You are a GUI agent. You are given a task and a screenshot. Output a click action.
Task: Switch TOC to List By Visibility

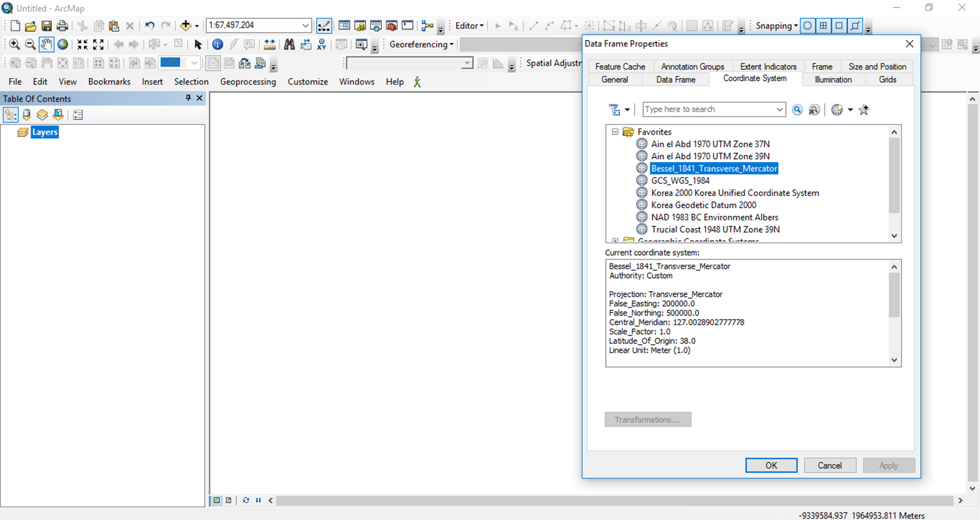point(42,115)
